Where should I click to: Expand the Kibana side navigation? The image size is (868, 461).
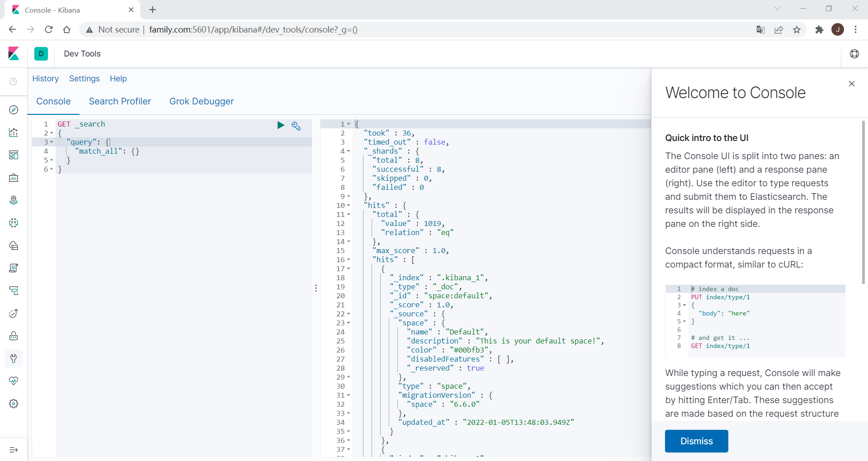(14, 450)
